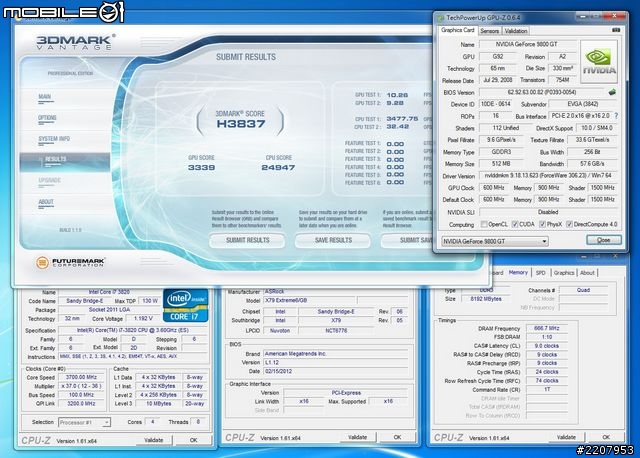Click the Futuremark Corporation logo
This screenshot has height=458, width=640.
70,262
